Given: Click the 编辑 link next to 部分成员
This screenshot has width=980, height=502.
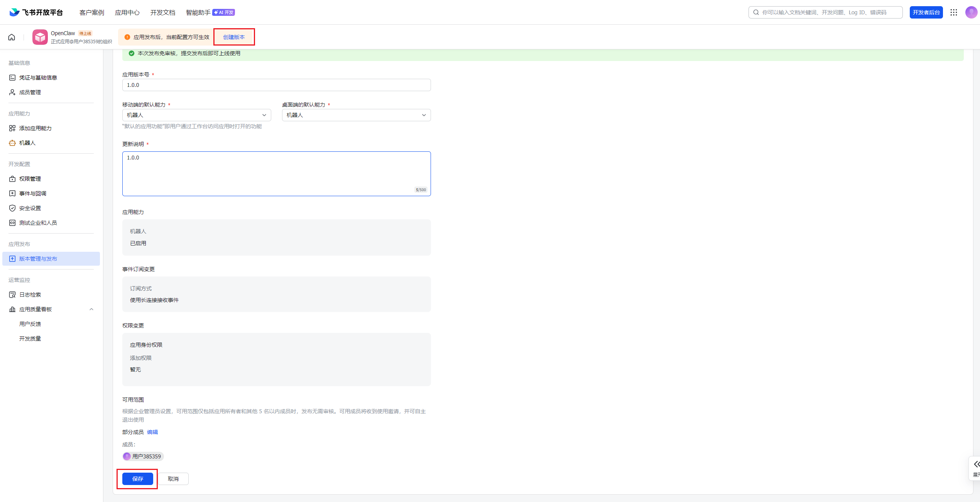Looking at the screenshot, I should click(152, 432).
